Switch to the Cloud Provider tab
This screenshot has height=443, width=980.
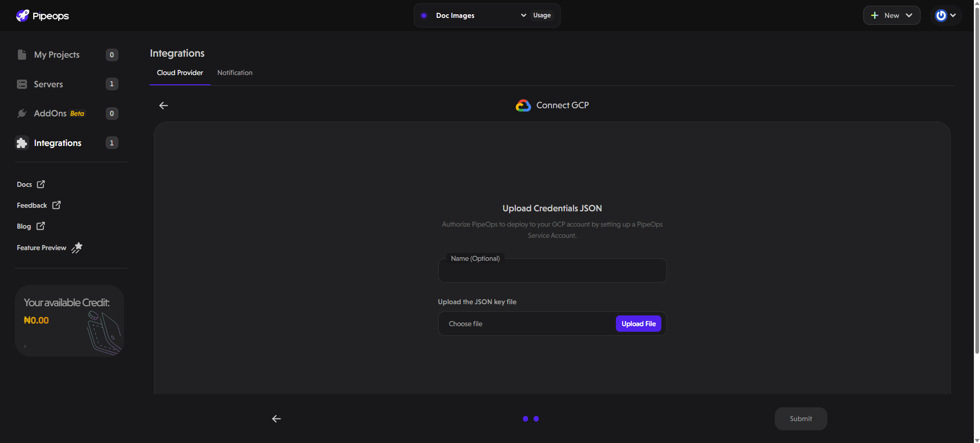coord(180,72)
